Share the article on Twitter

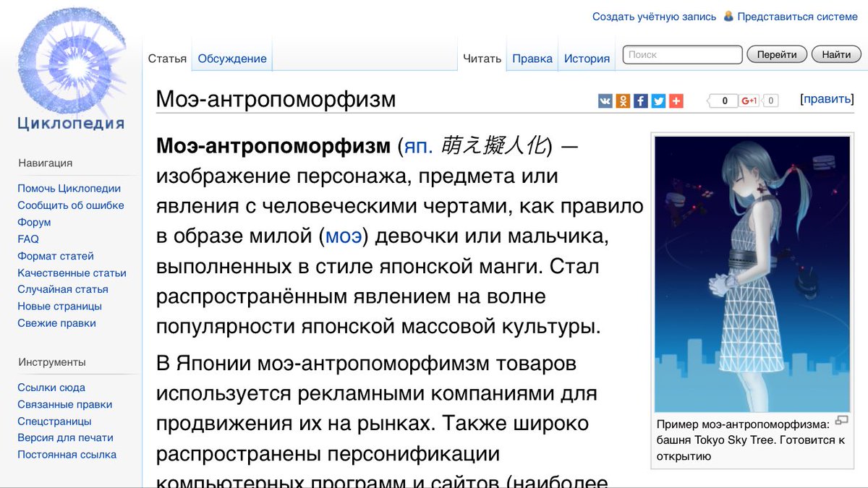(x=658, y=101)
